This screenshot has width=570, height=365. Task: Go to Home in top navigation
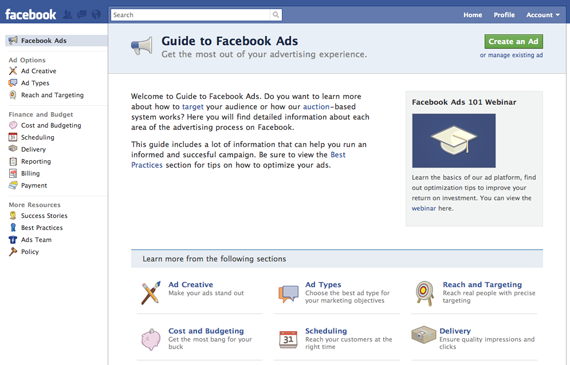point(473,15)
